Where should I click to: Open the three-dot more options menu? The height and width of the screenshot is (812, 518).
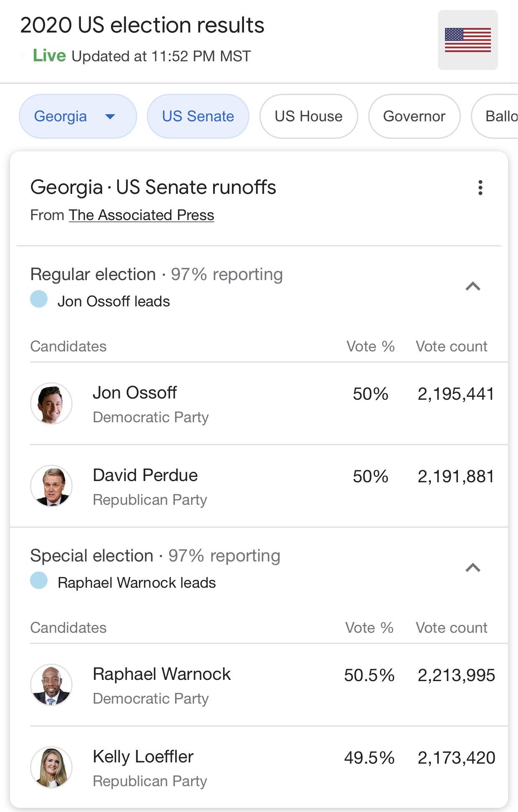(480, 188)
